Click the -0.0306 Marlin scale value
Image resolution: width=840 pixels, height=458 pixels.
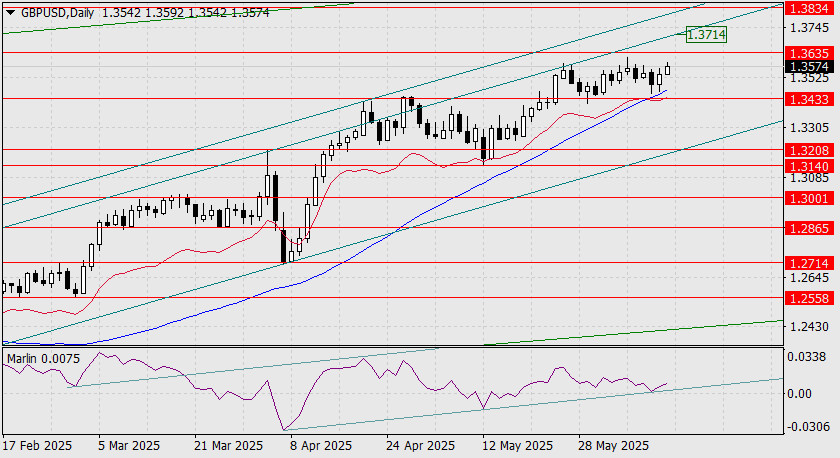coord(807,426)
